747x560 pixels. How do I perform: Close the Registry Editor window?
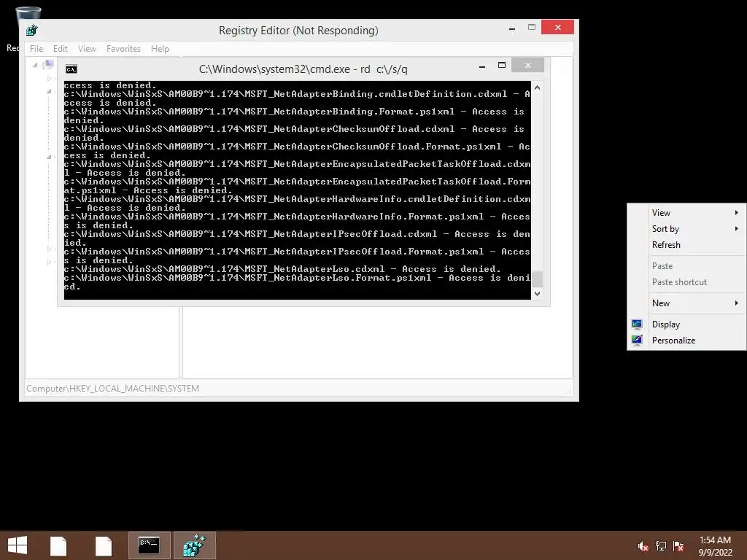557,27
